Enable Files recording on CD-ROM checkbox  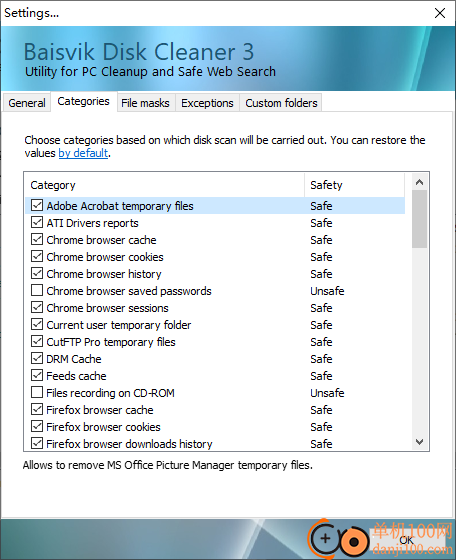37,392
